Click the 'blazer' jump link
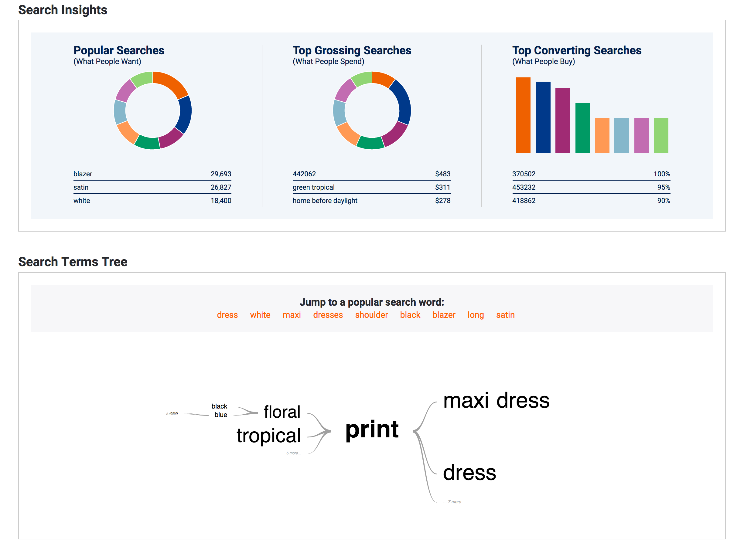Screen dimensions: 744x560 click(x=444, y=315)
